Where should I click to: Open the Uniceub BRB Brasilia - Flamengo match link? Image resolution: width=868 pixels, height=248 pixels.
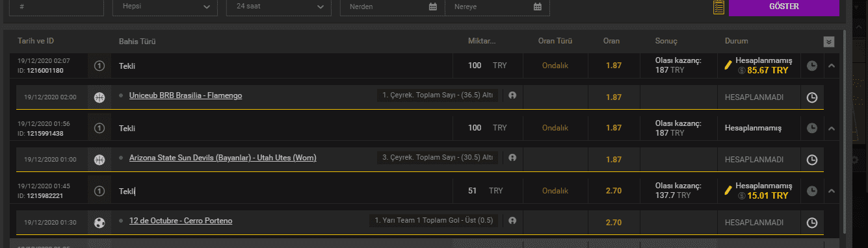(185, 95)
